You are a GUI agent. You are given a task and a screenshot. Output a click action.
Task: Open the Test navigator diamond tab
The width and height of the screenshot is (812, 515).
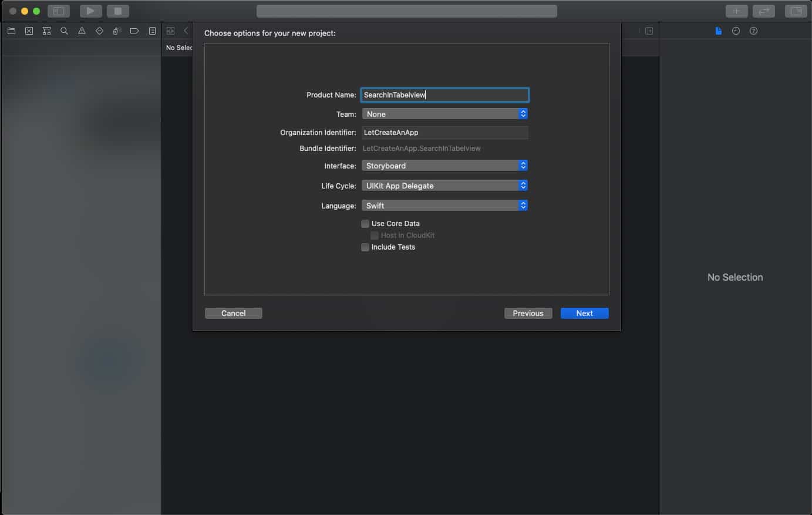coord(99,31)
